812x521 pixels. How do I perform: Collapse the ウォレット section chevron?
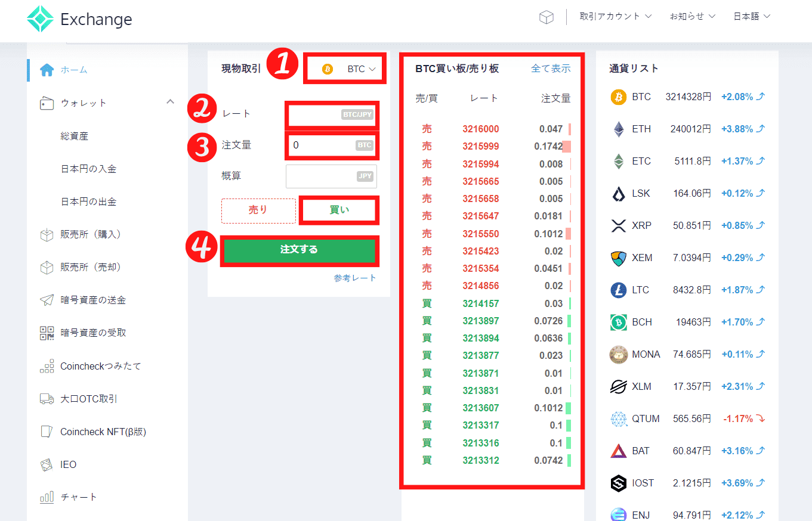[x=170, y=102]
